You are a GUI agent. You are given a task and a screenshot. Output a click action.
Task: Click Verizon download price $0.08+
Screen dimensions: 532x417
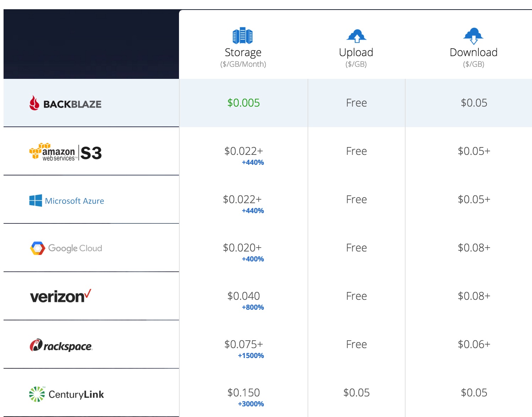(474, 296)
